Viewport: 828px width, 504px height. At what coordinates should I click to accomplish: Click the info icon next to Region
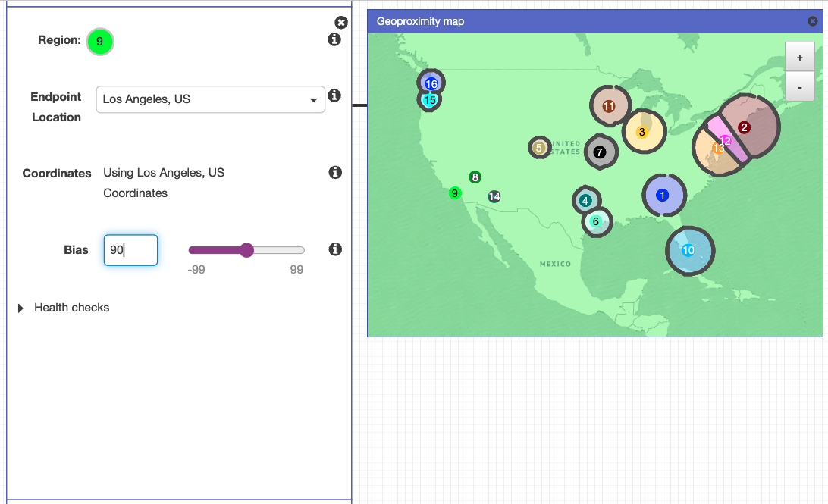coord(334,39)
